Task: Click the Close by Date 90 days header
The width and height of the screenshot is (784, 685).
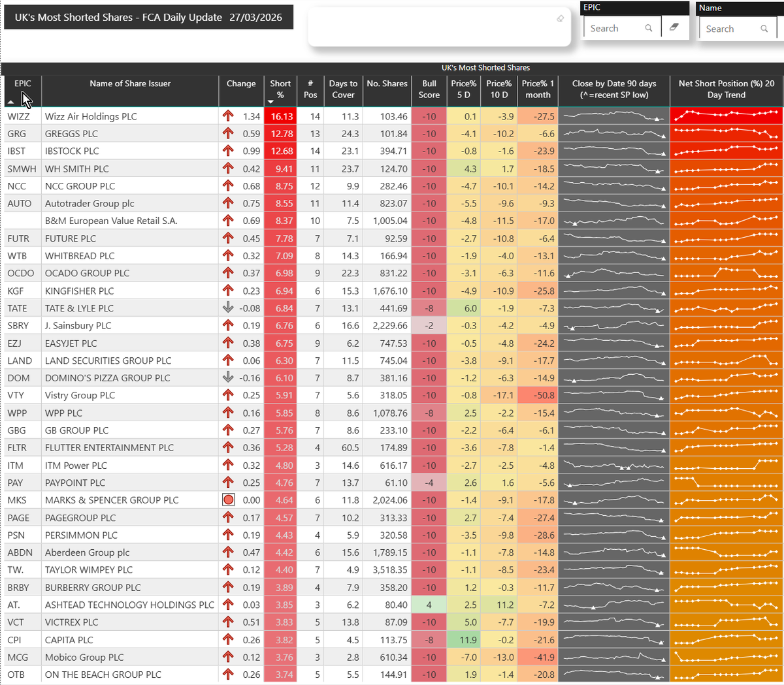Action: pos(614,89)
